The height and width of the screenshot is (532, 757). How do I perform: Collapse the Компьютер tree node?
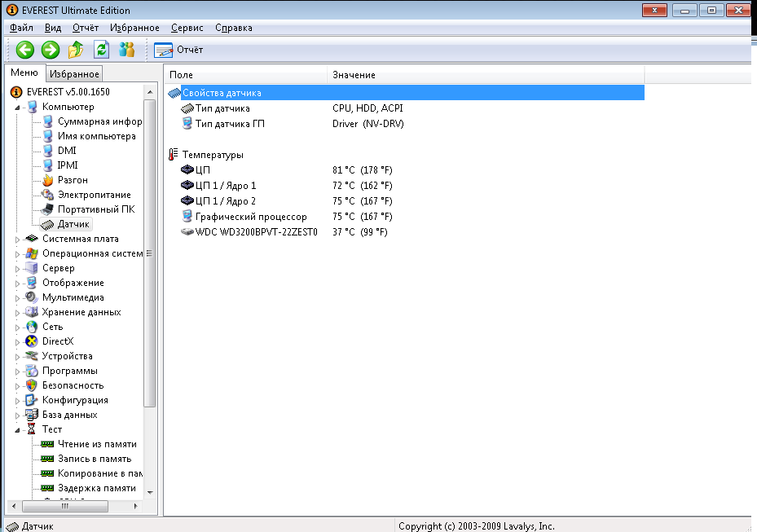[17, 108]
